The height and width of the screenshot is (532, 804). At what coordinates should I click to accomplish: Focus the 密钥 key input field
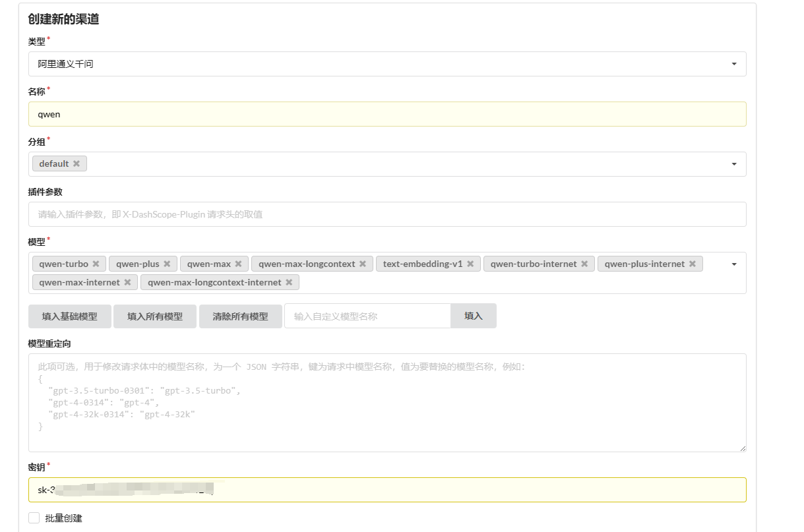(x=387, y=490)
